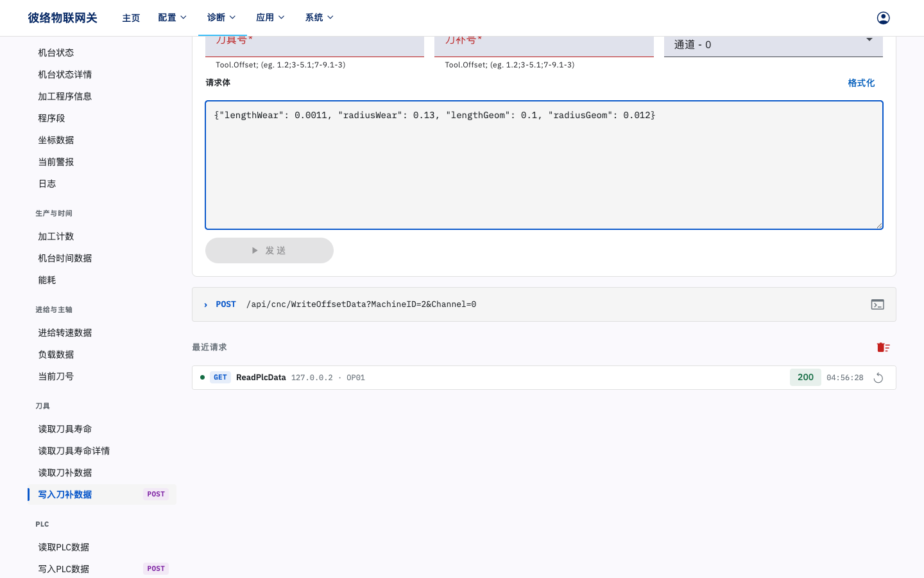The height and width of the screenshot is (578, 924).
Task: Click the GET method badge in recent requests
Action: click(220, 378)
